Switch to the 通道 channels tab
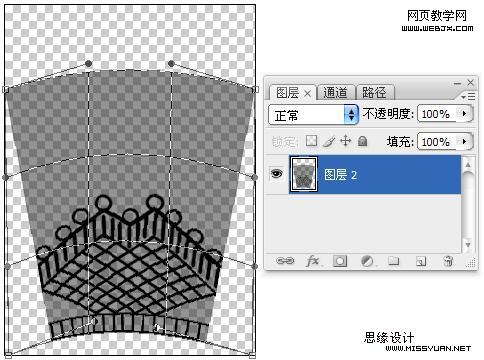Screen dimensions: 484x360 point(335,92)
